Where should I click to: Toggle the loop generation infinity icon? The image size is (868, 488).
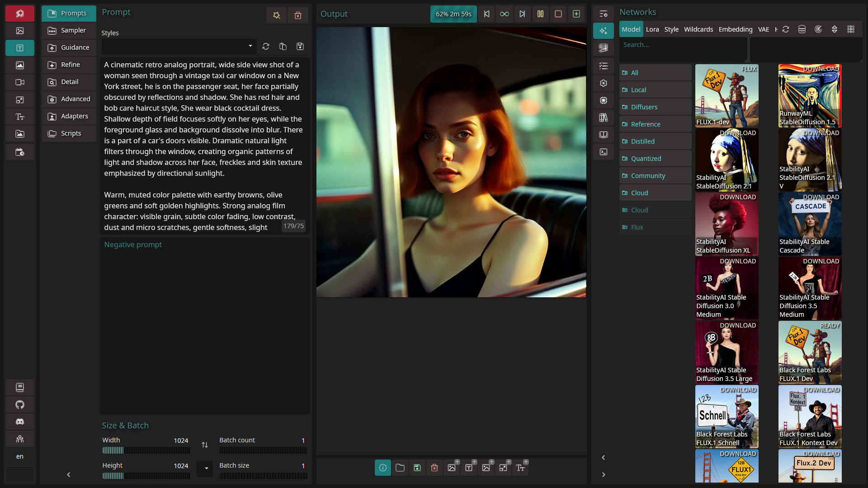click(x=505, y=14)
